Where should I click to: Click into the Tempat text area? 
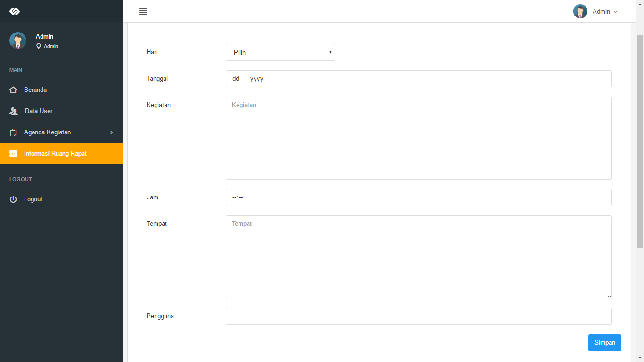click(419, 257)
